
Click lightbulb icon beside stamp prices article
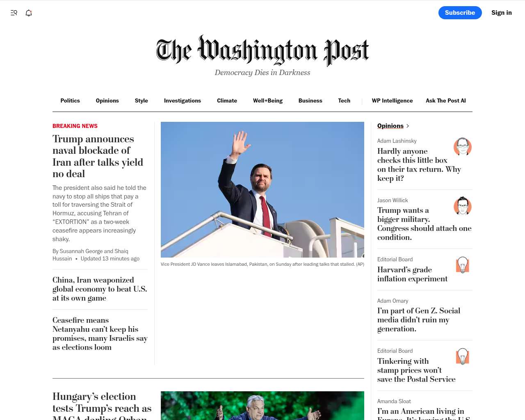(x=463, y=356)
